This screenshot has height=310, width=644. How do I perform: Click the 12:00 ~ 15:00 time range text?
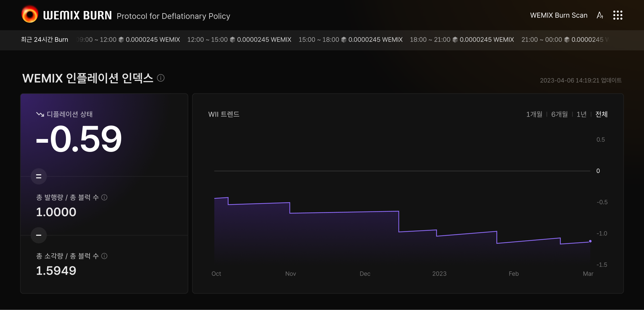[207, 40]
